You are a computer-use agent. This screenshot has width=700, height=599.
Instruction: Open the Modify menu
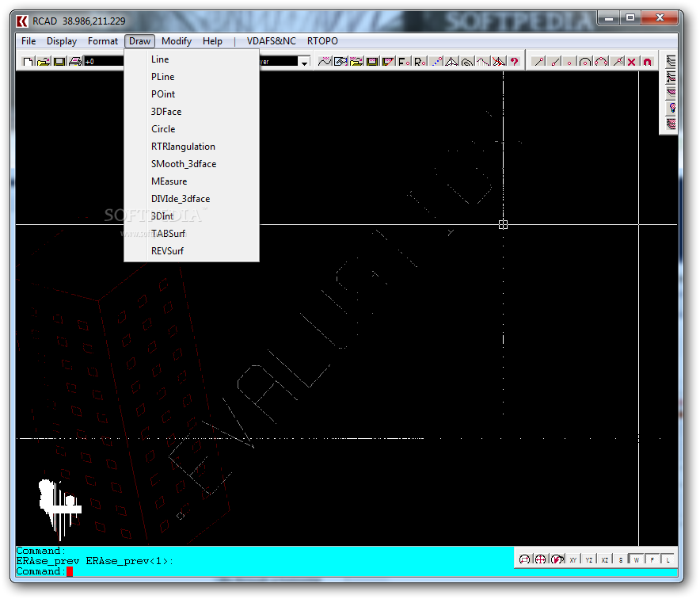coord(177,41)
